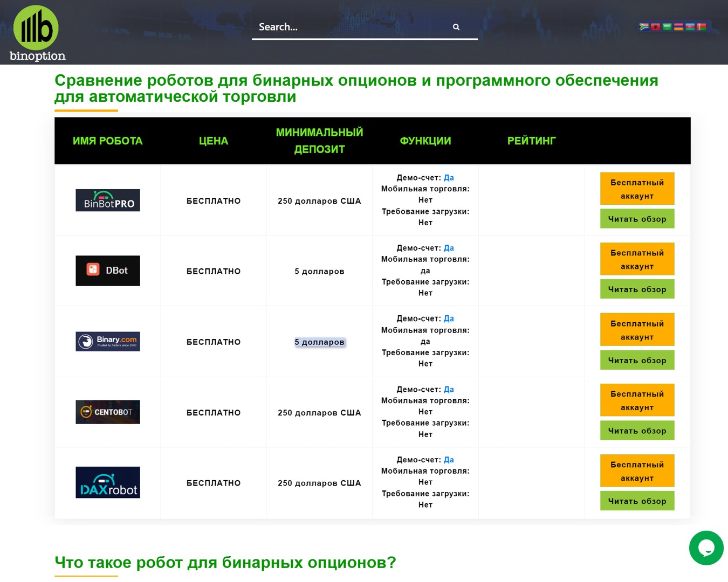Click the BinBotPRO robot logo
The width and height of the screenshot is (728, 582).
click(108, 200)
